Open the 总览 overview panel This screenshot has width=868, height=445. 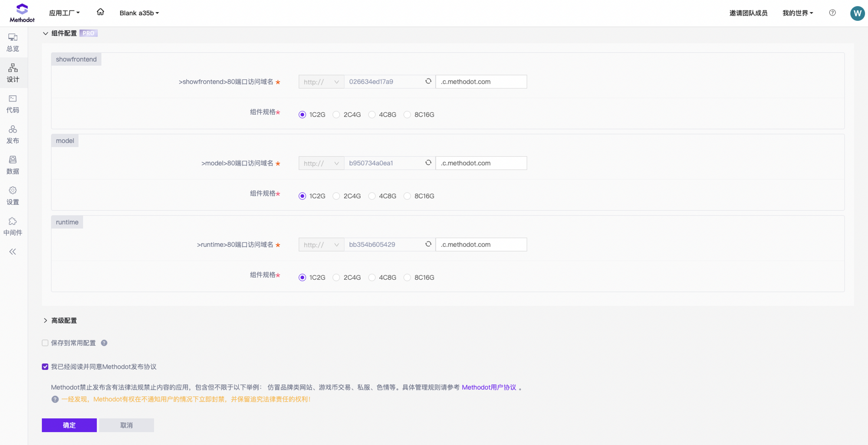pos(13,43)
